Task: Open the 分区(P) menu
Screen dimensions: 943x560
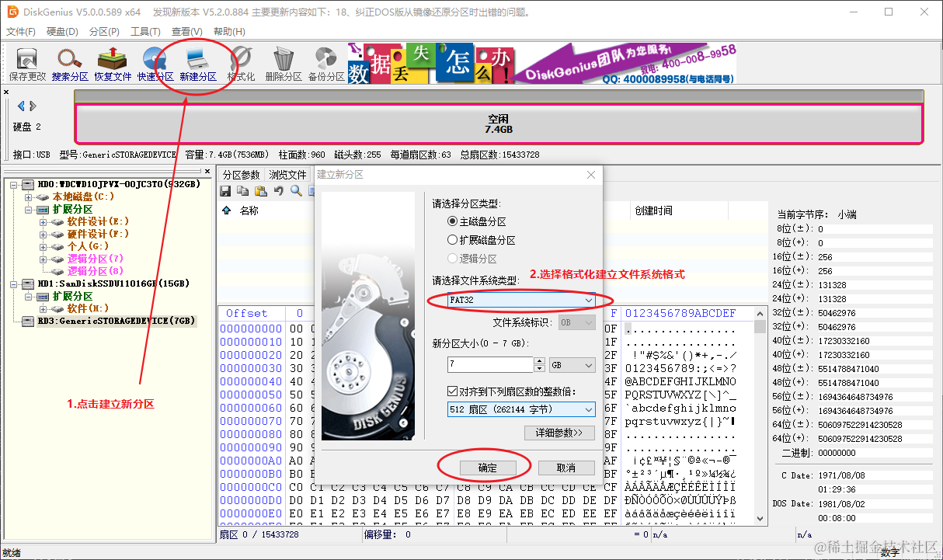Action: click(104, 32)
